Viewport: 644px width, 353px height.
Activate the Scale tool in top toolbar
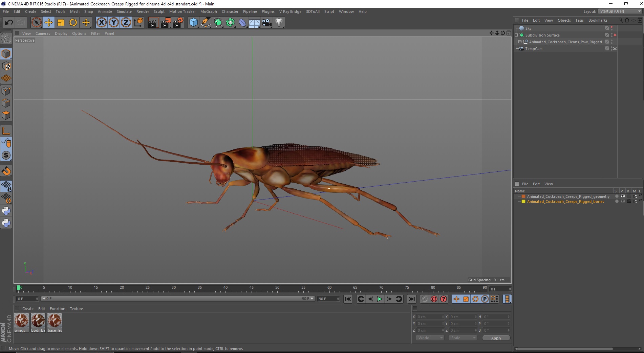pos(61,23)
